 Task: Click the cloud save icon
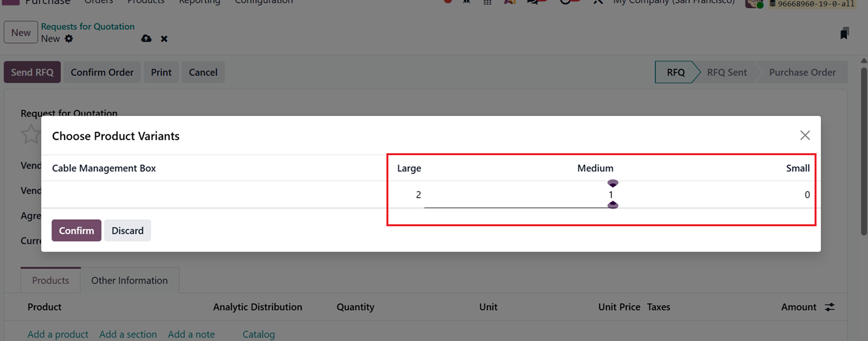point(146,39)
